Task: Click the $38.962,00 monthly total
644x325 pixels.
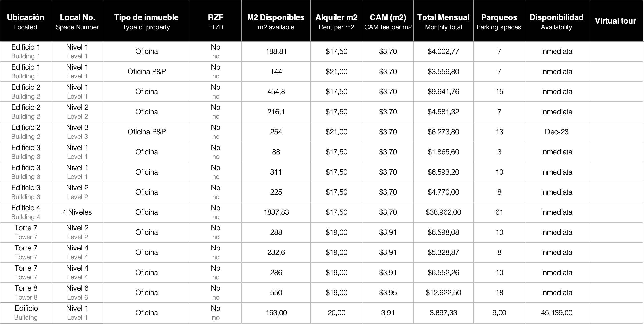Action: coord(443,212)
